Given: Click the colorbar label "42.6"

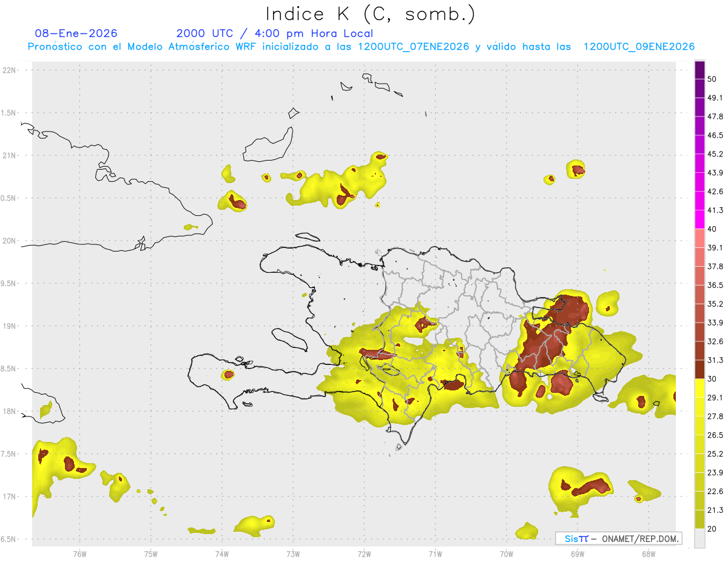Looking at the screenshot, I should click(715, 192).
